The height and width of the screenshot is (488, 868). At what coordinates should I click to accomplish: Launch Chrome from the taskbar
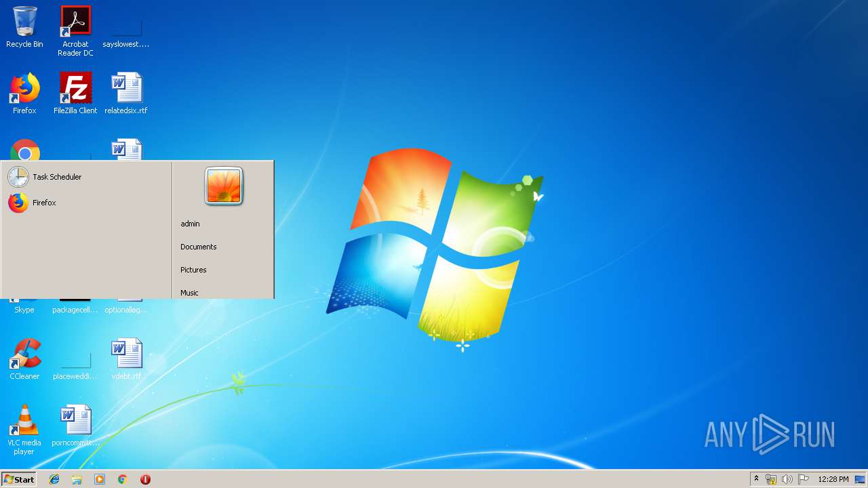tap(123, 479)
